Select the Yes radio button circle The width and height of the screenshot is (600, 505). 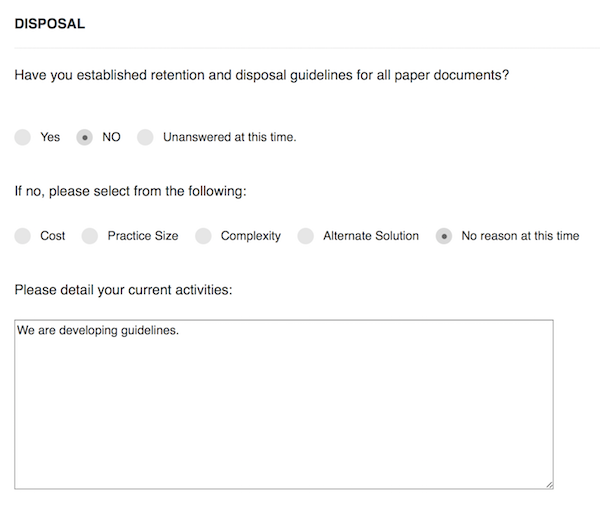[23, 137]
